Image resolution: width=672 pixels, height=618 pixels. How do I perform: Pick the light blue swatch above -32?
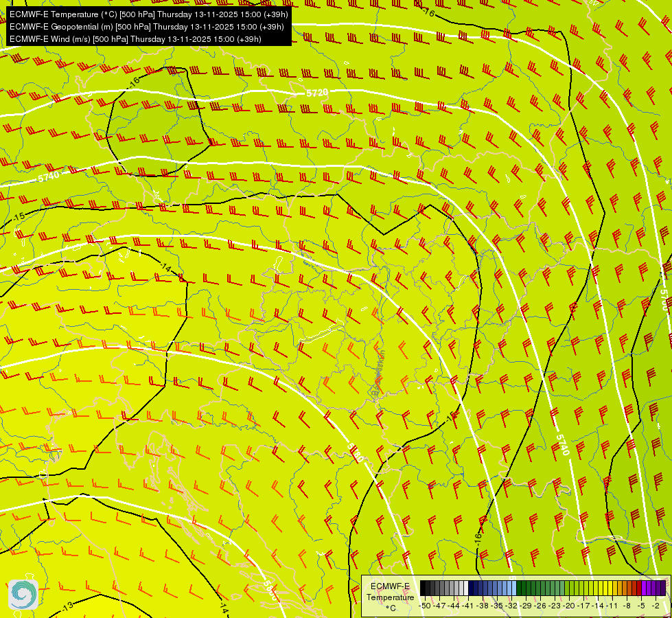514,588
